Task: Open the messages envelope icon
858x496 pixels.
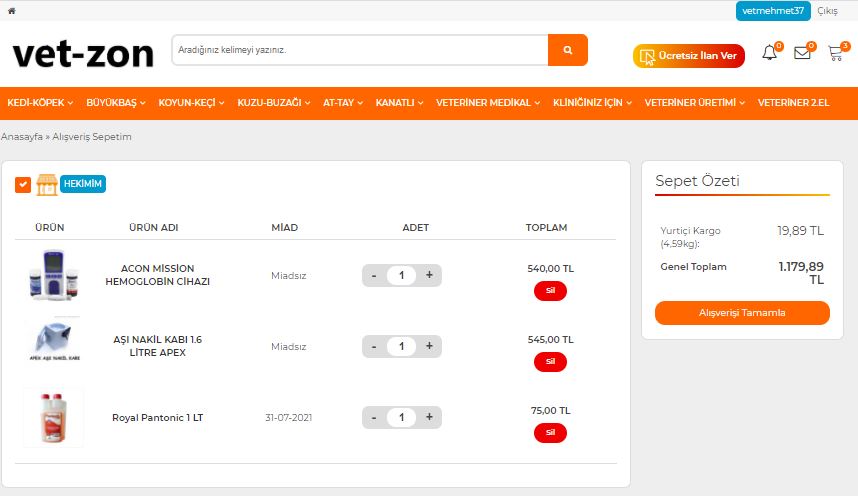Action: pos(802,54)
